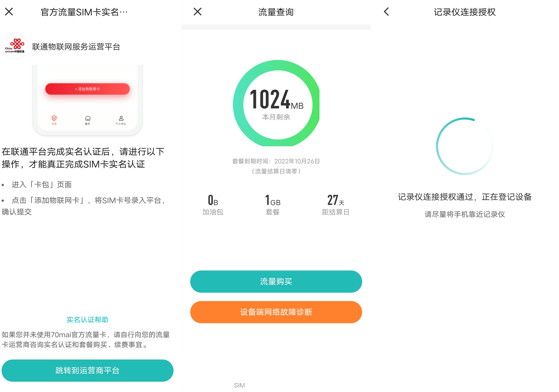Tap the 套餐到期时间 text
The width and height of the screenshot is (559, 392).
click(x=276, y=161)
